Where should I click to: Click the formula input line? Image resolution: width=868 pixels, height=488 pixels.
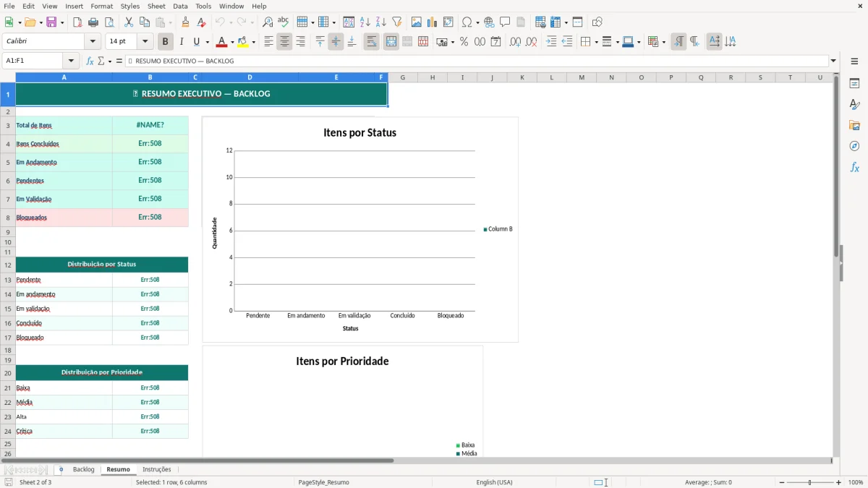click(x=477, y=61)
